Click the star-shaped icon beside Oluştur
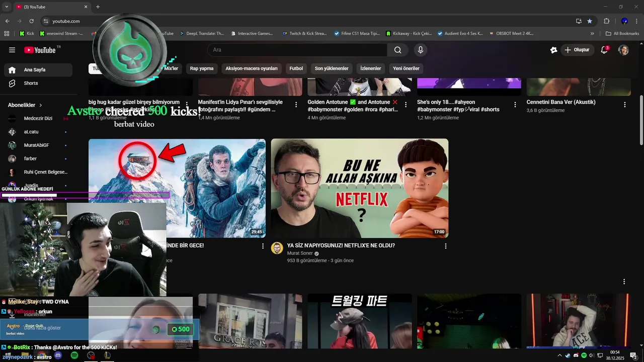The height and width of the screenshot is (362, 644). click(553, 50)
